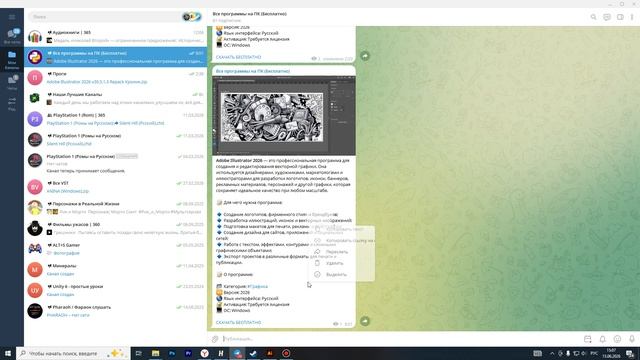Open the Adobe Illustrator screenshot image
640x360 pixels.
(284, 116)
